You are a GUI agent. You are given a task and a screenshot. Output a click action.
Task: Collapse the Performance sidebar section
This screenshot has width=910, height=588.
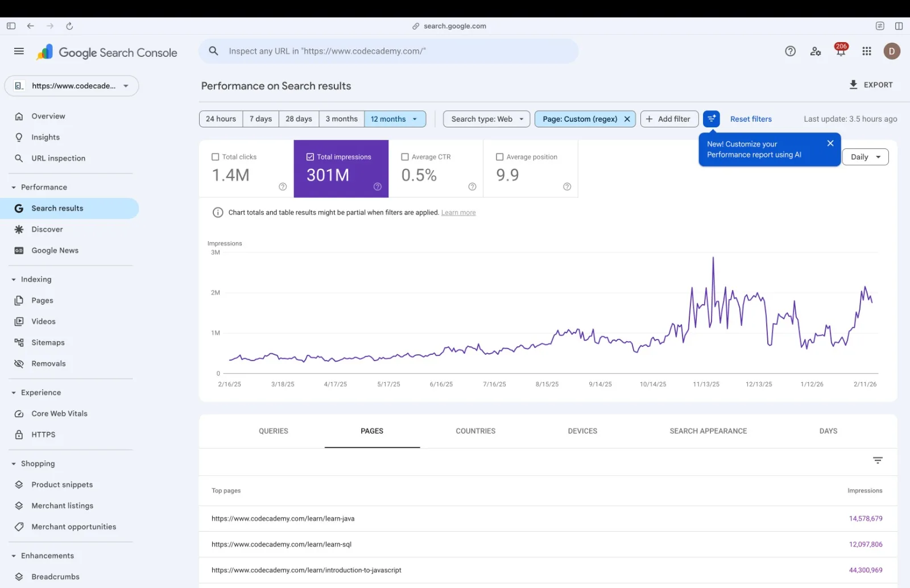[x=14, y=187]
